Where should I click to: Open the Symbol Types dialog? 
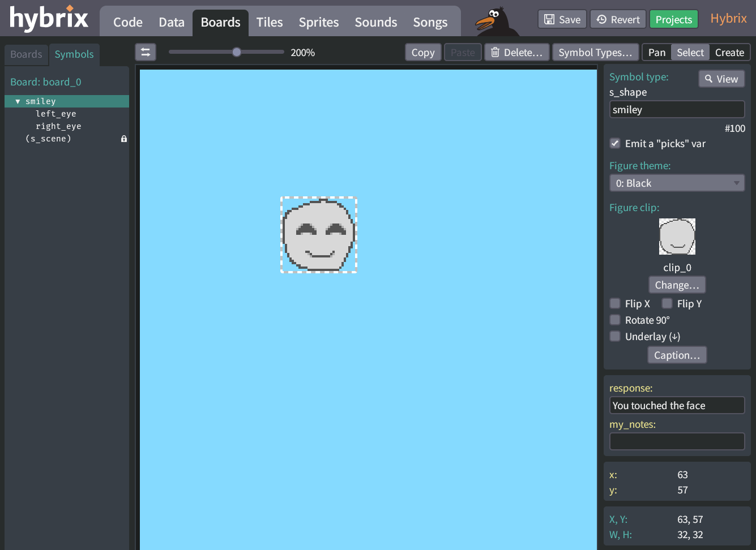coord(595,52)
